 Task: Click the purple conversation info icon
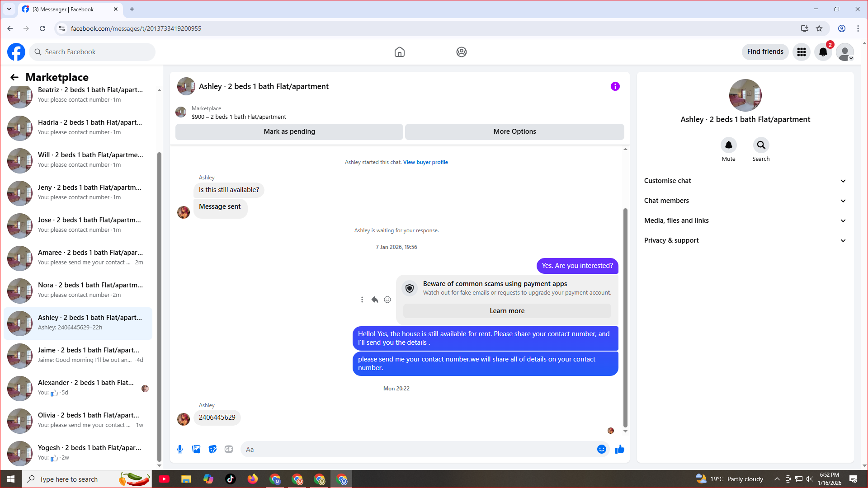coord(615,86)
